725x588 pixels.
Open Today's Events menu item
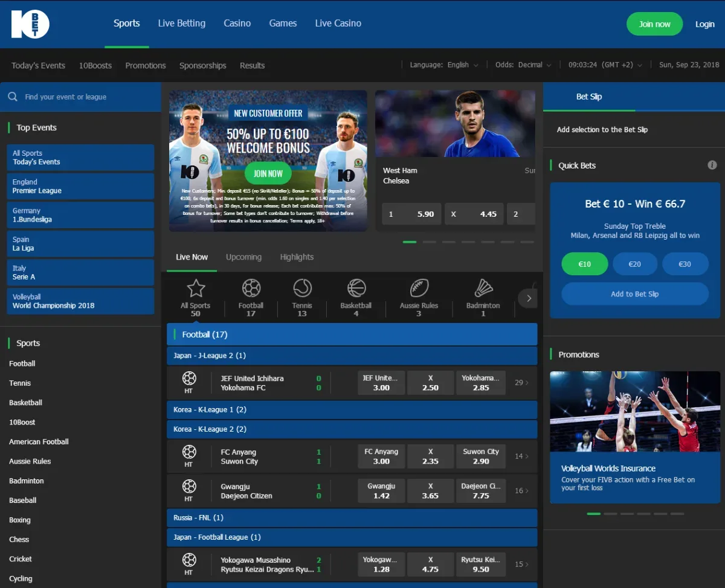[x=38, y=65]
